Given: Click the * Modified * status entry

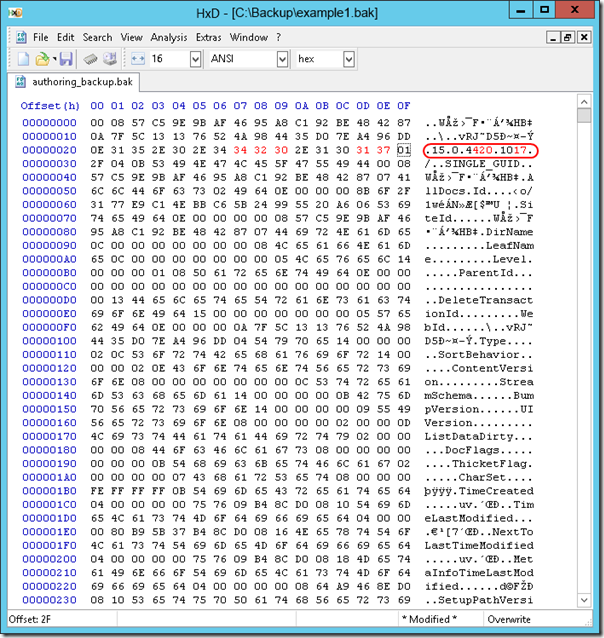Looking at the screenshot, I should coord(429,619).
